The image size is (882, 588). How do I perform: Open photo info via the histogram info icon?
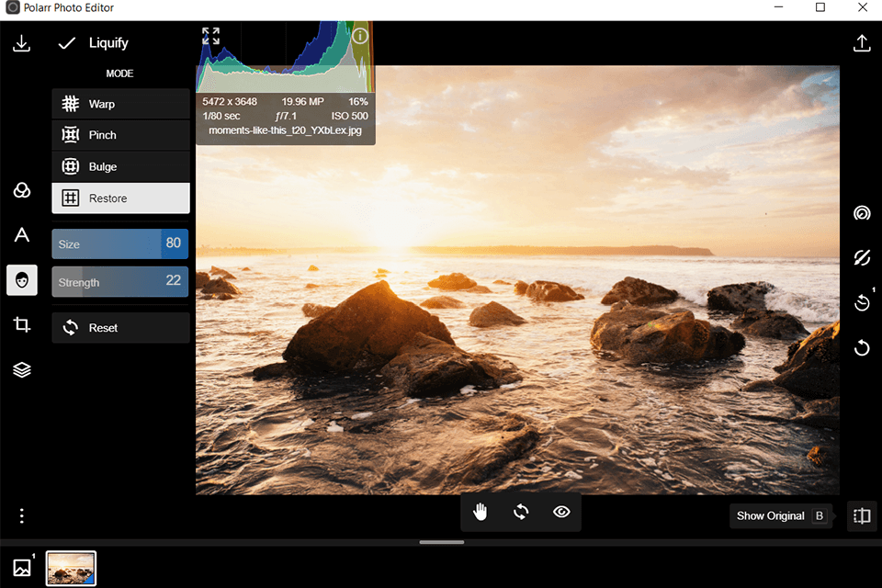358,35
